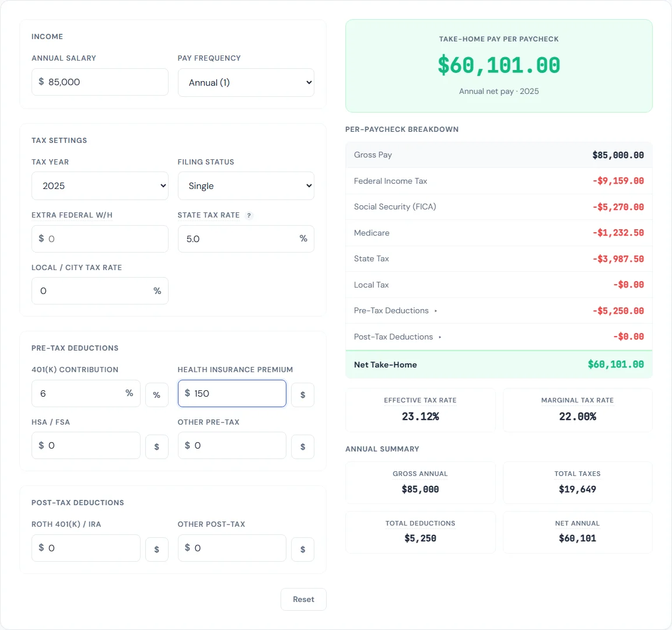
Task: Open the Pay Frequency dropdown
Action: coord(246,82)
